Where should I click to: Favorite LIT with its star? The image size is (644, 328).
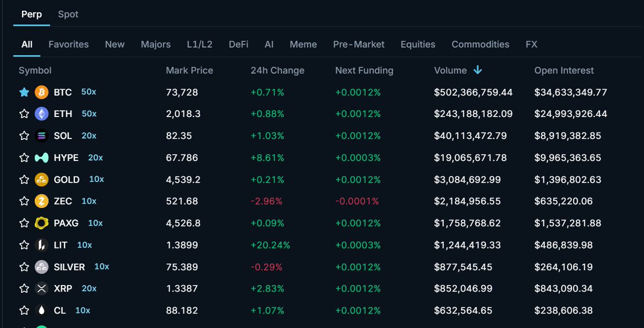[24, 245]
